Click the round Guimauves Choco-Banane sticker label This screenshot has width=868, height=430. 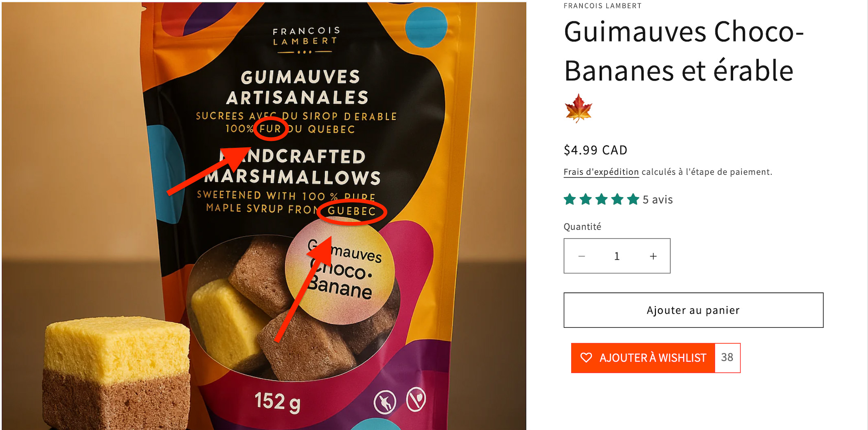[340, 271]
